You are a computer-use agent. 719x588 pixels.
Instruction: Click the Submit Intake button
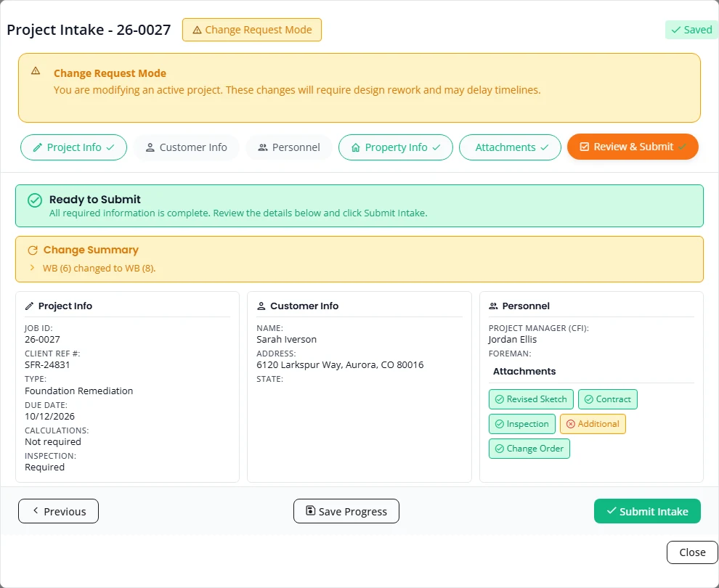point(647,511)
